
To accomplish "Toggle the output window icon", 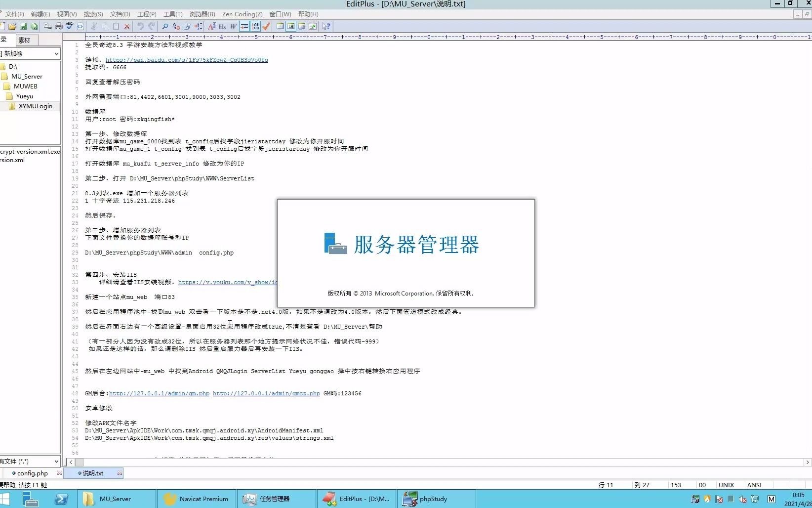I will point(302,26).
